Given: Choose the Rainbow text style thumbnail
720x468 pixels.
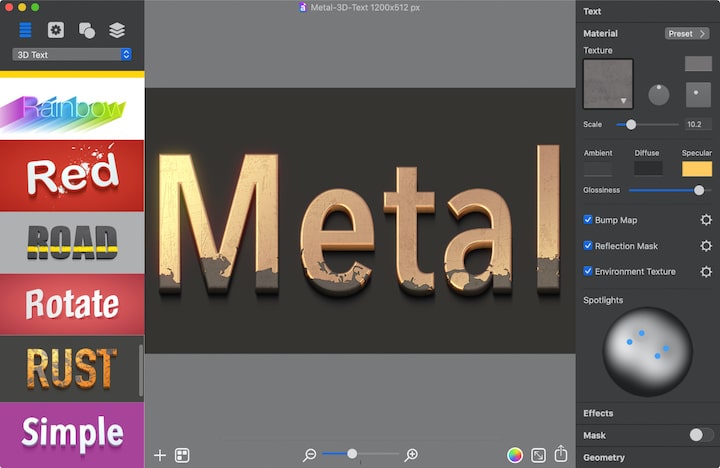Looking at the screenshot, I should 72,109.
